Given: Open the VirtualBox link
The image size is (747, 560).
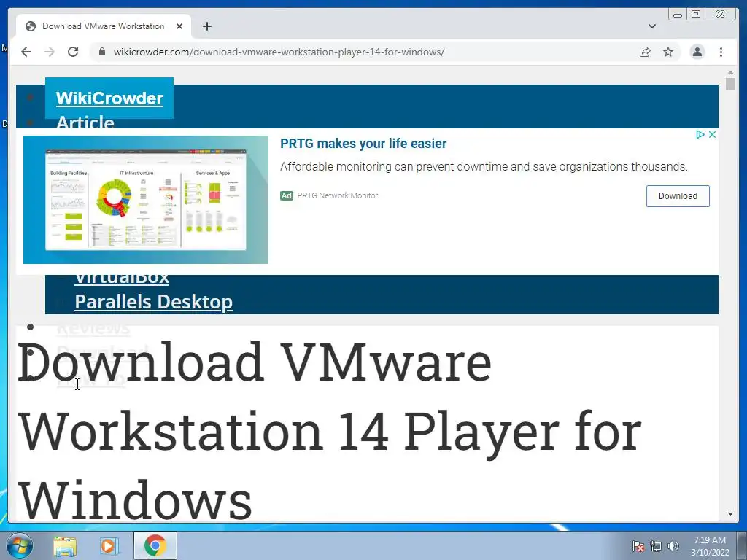Looking at the screenshot, I should point(122,279).
